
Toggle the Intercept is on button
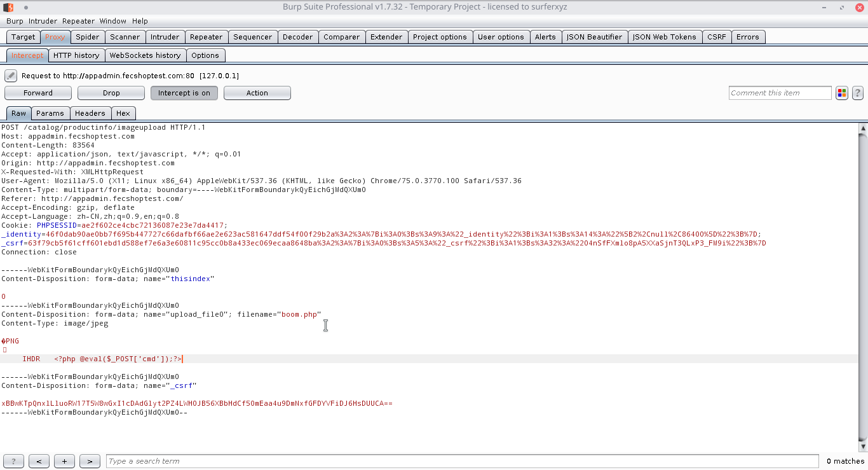184,93
